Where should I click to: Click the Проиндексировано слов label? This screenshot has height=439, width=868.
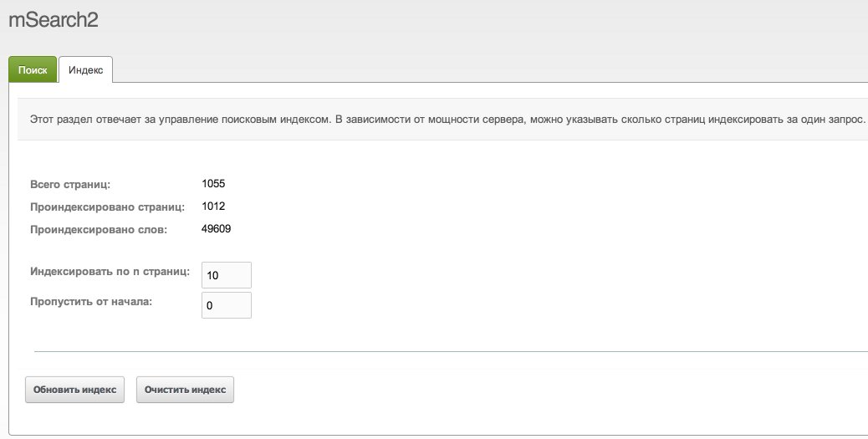click(99, 229)
